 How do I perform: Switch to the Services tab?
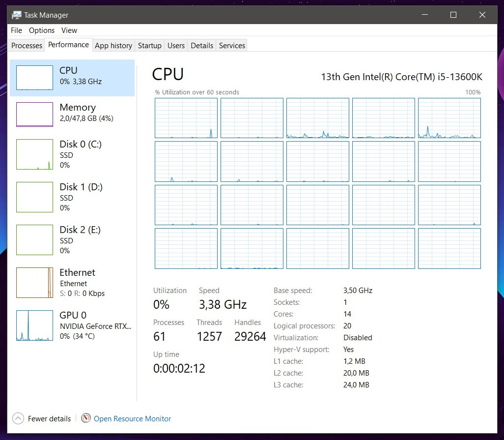tap(232, 45)
